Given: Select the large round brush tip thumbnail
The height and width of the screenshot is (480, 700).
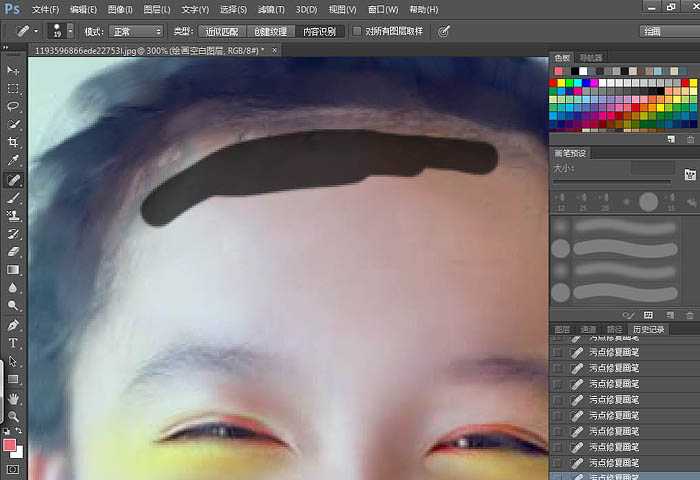Looking at the screenshot, I should (648, 202).
